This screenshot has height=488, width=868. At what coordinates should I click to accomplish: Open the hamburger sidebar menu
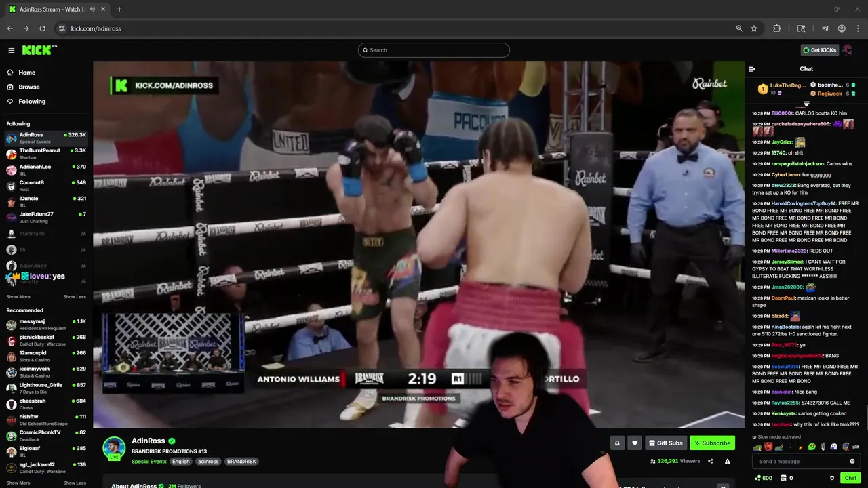click(x=11, y=50)
